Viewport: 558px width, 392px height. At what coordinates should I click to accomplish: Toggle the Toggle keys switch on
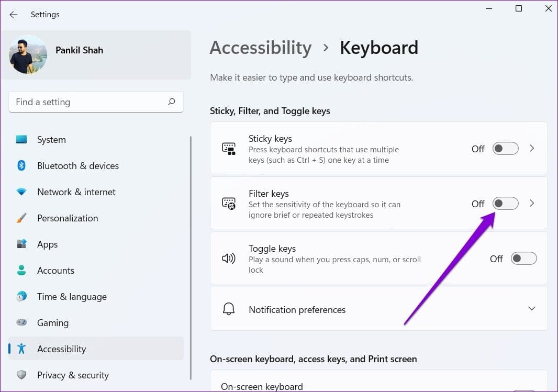523,259
